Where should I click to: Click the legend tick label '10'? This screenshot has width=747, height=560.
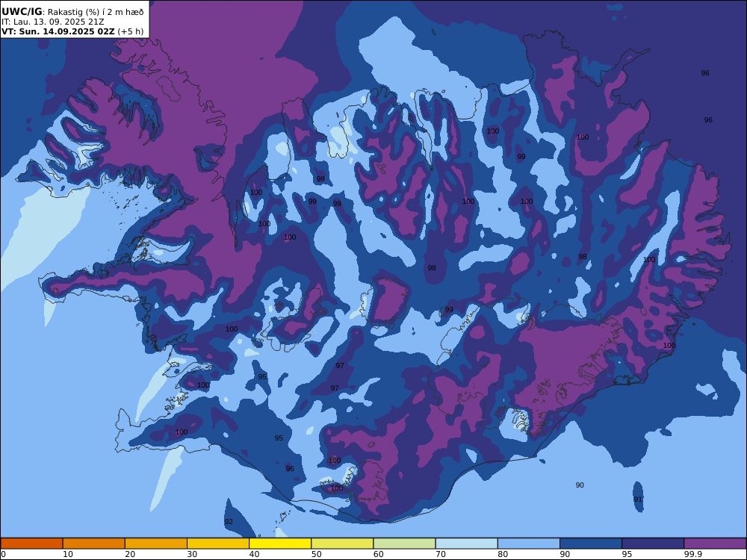68,554
